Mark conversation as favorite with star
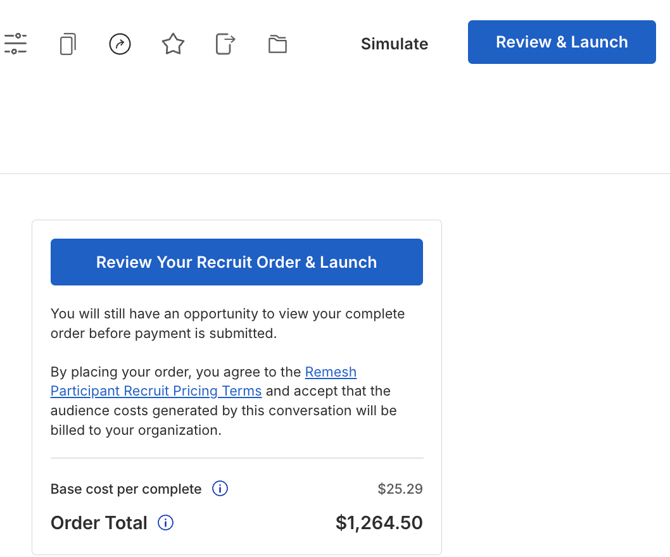This screenshot has width=670, height=557. click(x=173, y=44)
